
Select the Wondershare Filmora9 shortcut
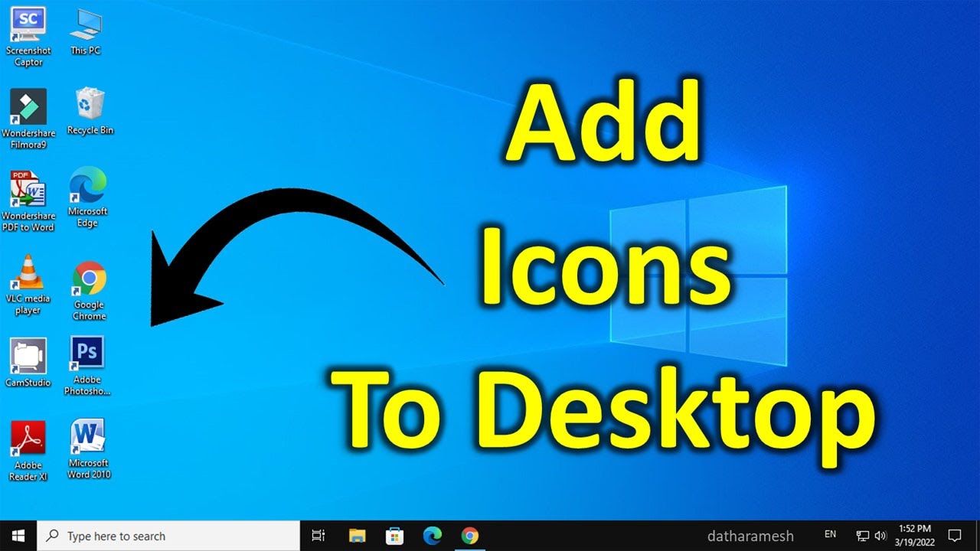28,119
